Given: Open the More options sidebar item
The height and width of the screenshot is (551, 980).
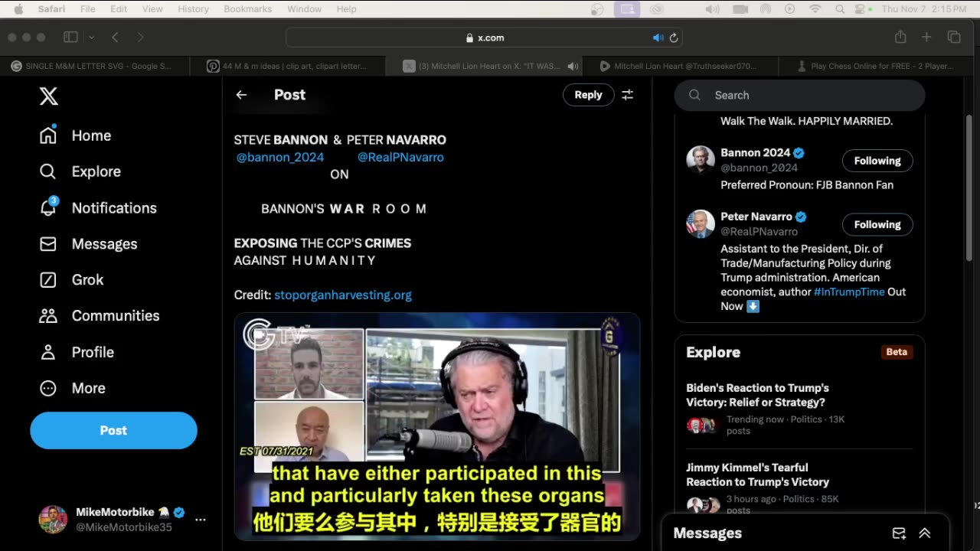Looking at the screenshot, I should click(x=72, y=388).
